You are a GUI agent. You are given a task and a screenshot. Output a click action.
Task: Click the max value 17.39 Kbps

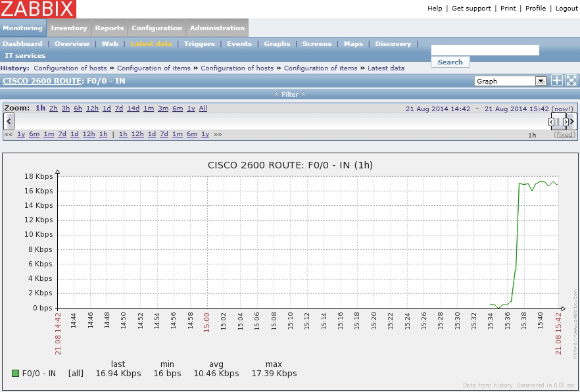[274, 374]
